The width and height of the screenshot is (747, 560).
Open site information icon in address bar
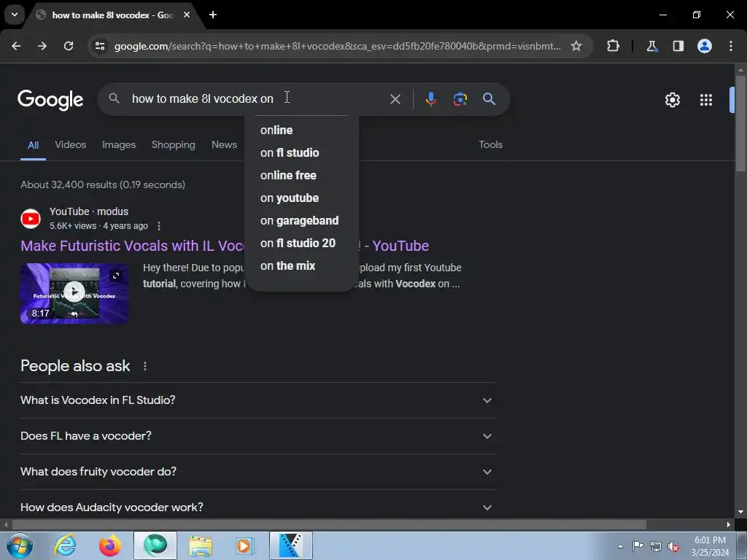tap(99, 46)
